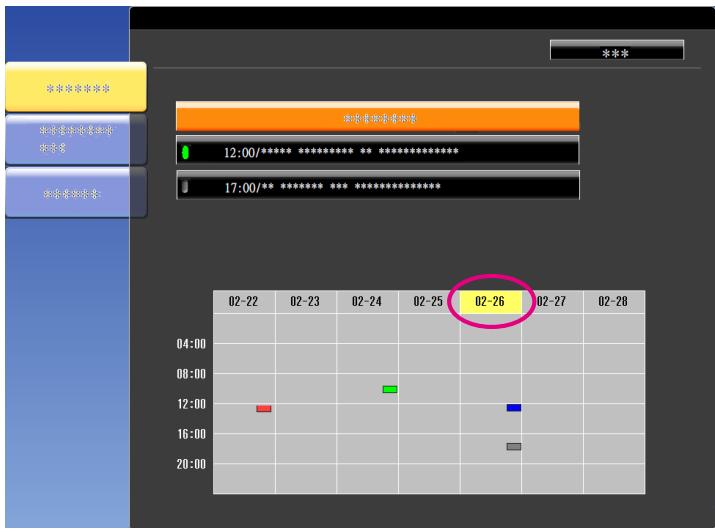
Task: Select the 17:00 schedule entry row
Action: tap(378, 185)
